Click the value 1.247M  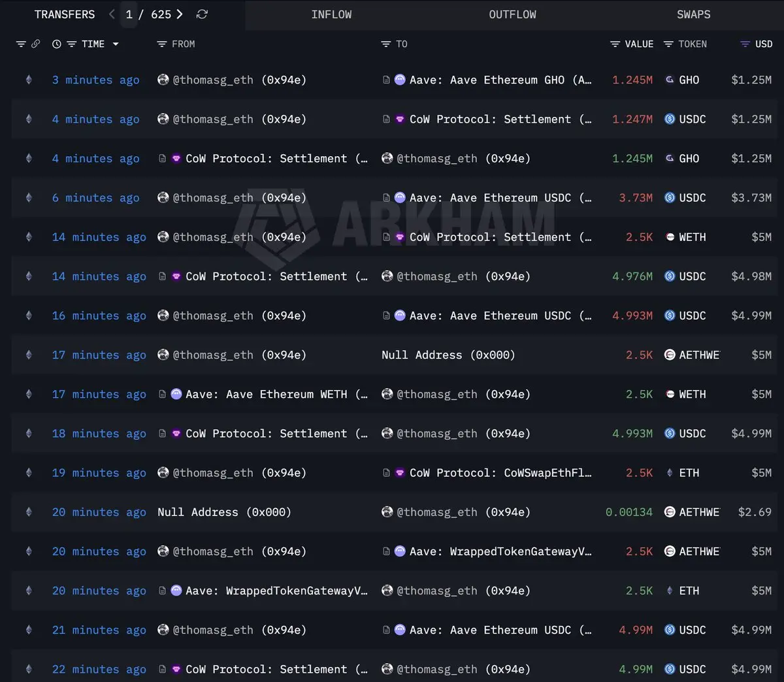point(632,119)
